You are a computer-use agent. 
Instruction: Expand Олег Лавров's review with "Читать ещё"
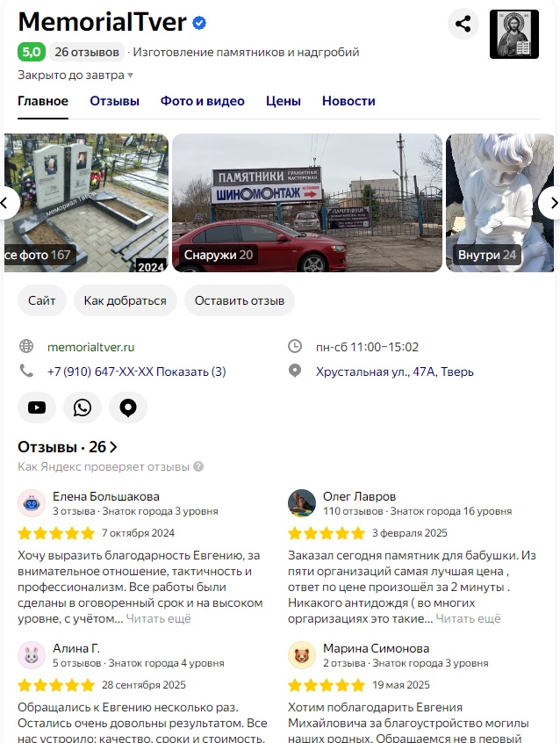point(468,619)
